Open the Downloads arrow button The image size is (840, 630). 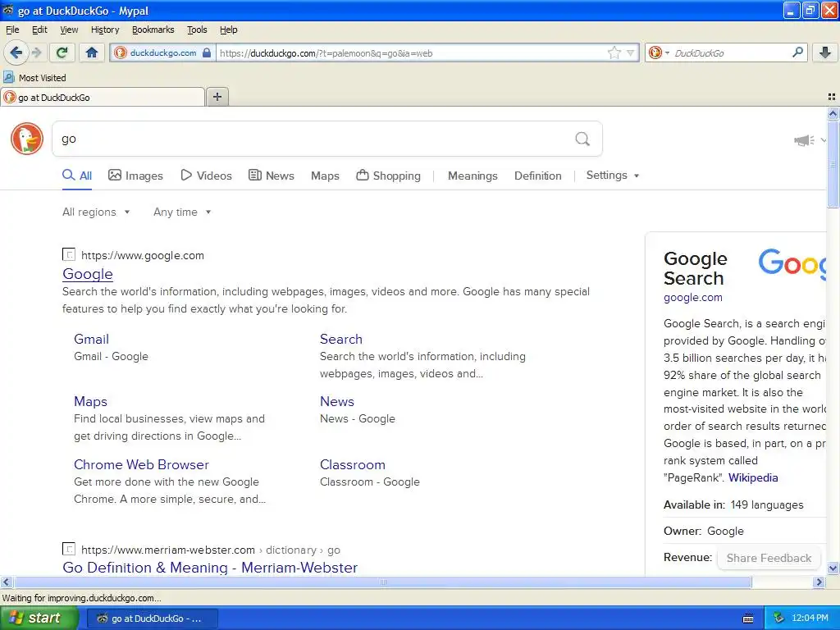click(825, 52)
